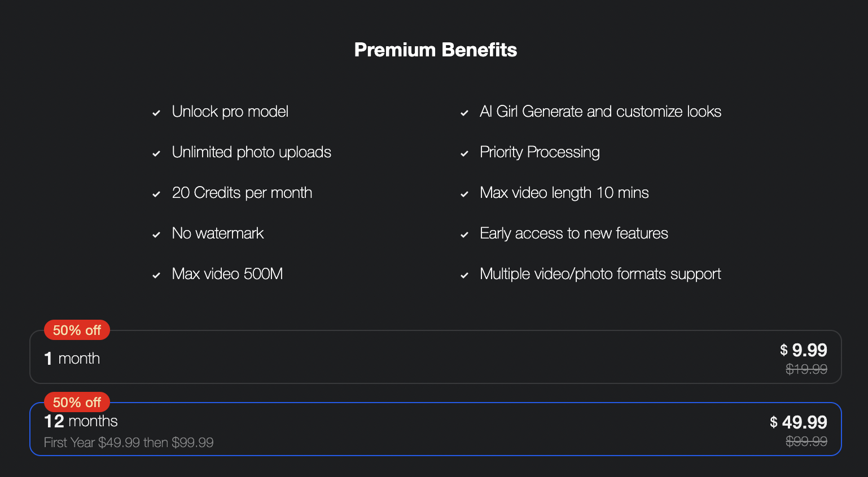Click the First Year $49.99 then $99.99 note
This screenshot has height=477, width=868.
(129, 443)
